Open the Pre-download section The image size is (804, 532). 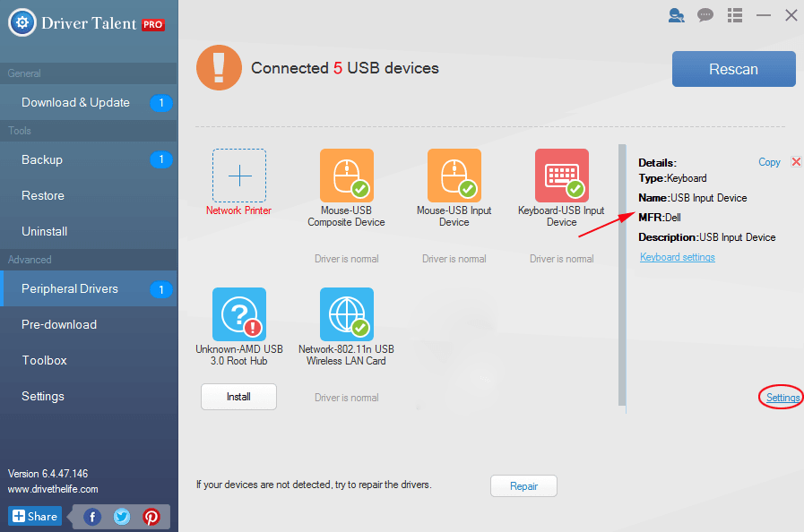(89, 324)
